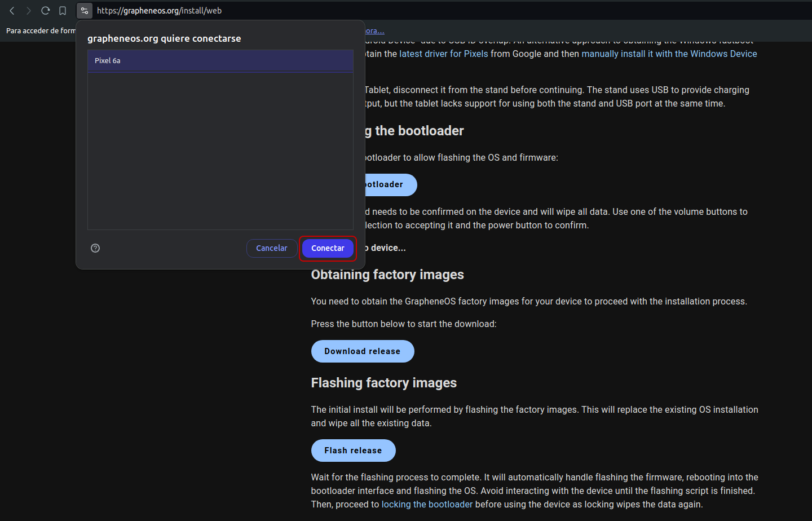Open the latest driver for Pixels link
Image resolution: width=812 pixels, height=521 pixels.
pos(443,54)
